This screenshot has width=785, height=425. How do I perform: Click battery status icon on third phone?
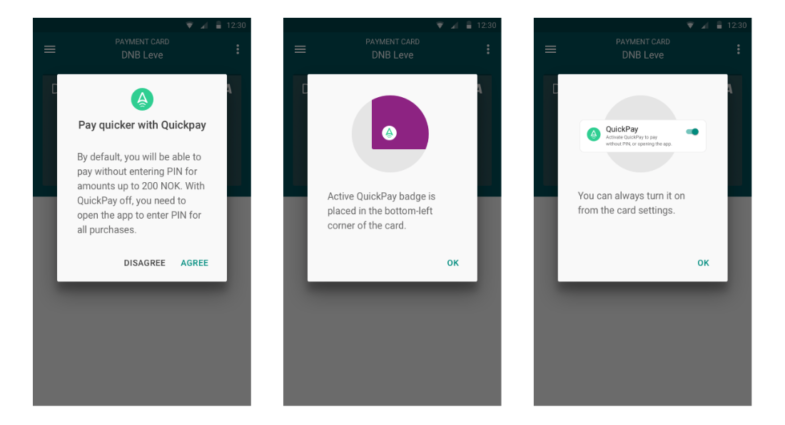click(x=719, y=25)
